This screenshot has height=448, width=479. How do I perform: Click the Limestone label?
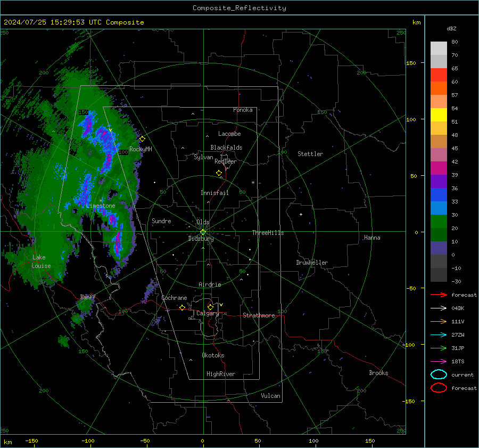[101, 206]
